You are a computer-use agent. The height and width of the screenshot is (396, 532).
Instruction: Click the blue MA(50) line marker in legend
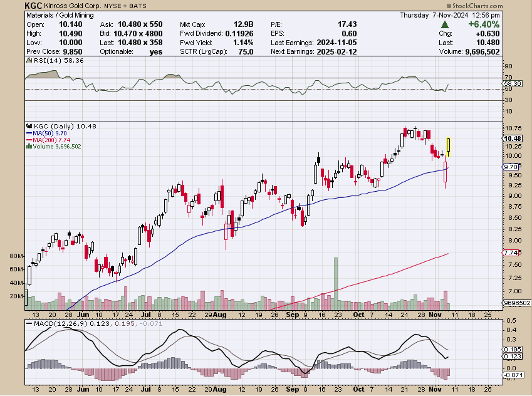(x=29, y=133)
